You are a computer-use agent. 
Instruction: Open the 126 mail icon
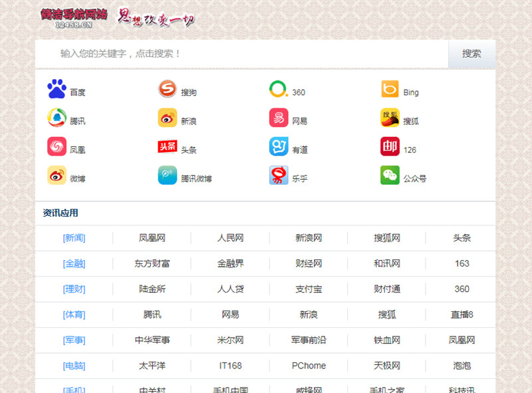[390, 146]
